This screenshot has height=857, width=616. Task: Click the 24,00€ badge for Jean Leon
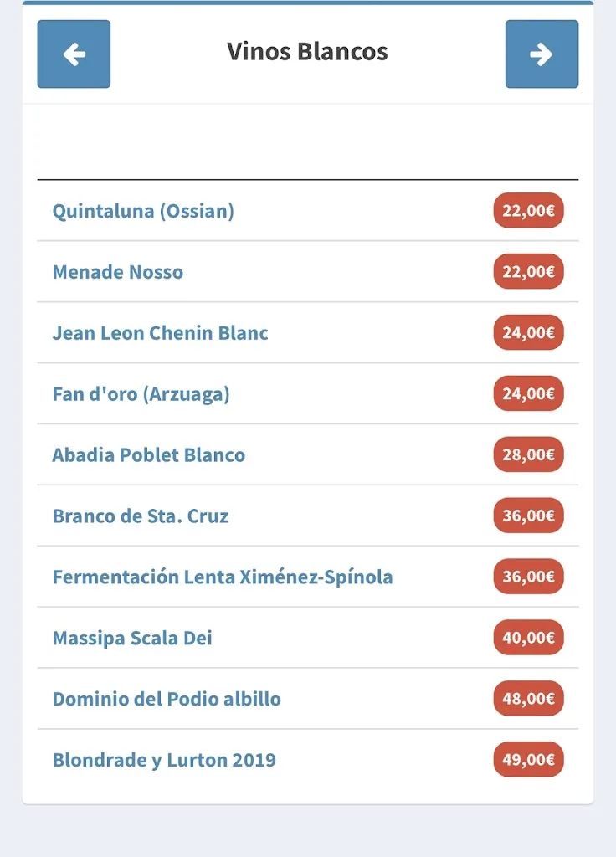(528, 333)
